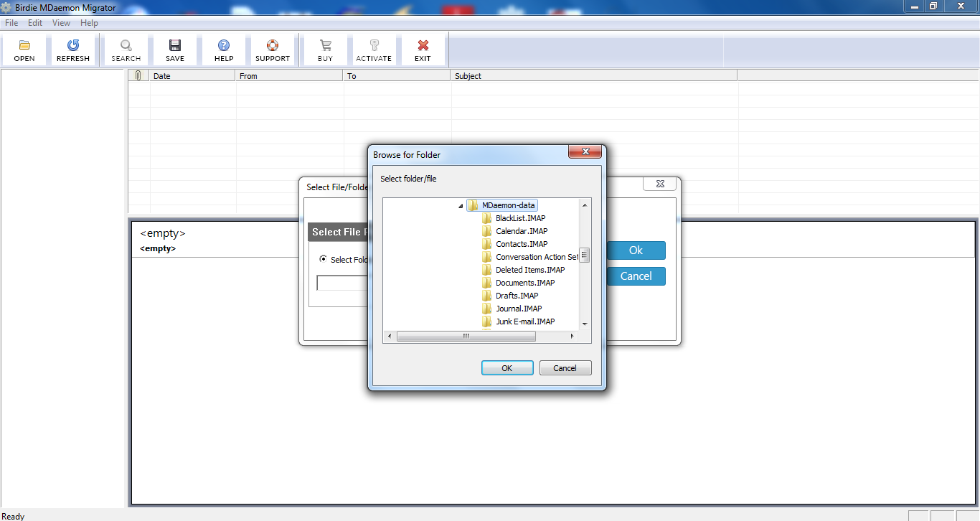Click the folder tree scroll up arrow
Image resolution: width=980 pixels, height=521 pixels.
[585, 205]
